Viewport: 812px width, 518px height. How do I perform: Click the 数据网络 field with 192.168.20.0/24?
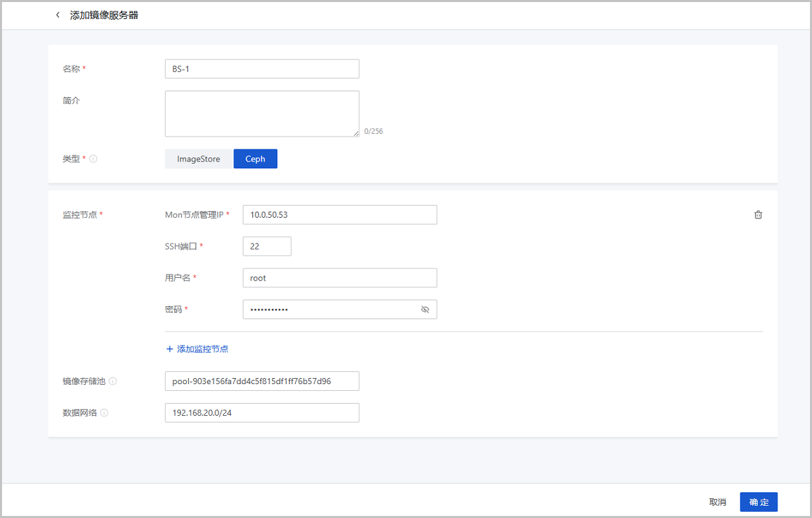[x=261, y=413]
